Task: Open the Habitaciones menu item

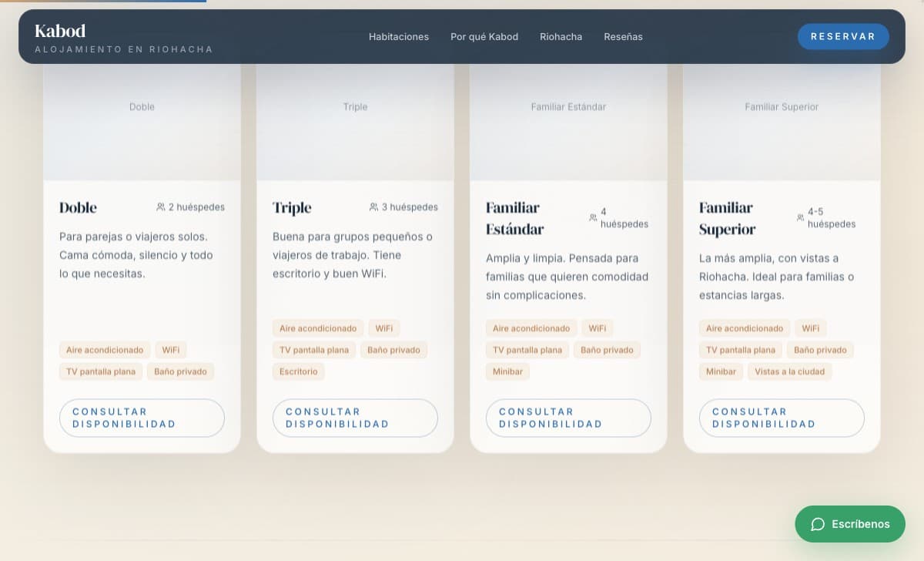Action: pos(399,36)
